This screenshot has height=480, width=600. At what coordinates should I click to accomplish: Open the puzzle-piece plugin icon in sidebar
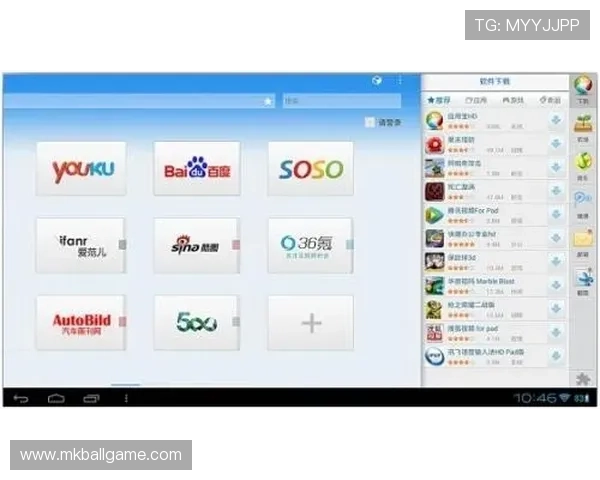pos(582,377)
